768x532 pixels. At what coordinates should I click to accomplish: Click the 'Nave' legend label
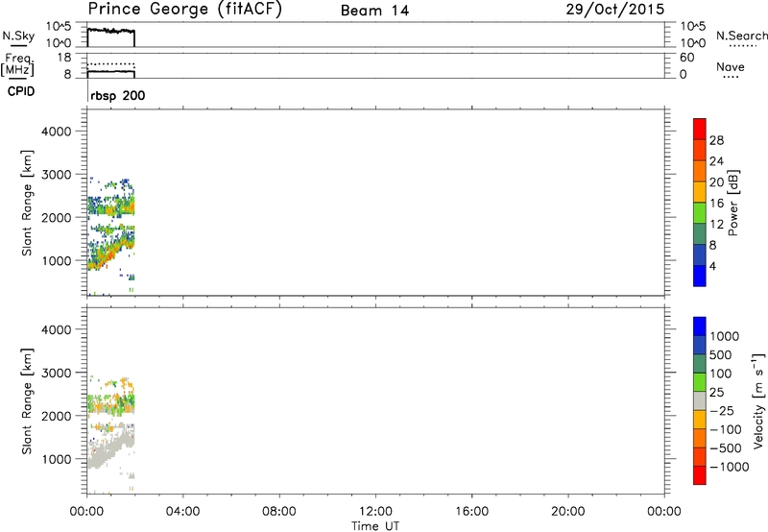point(731,67)
